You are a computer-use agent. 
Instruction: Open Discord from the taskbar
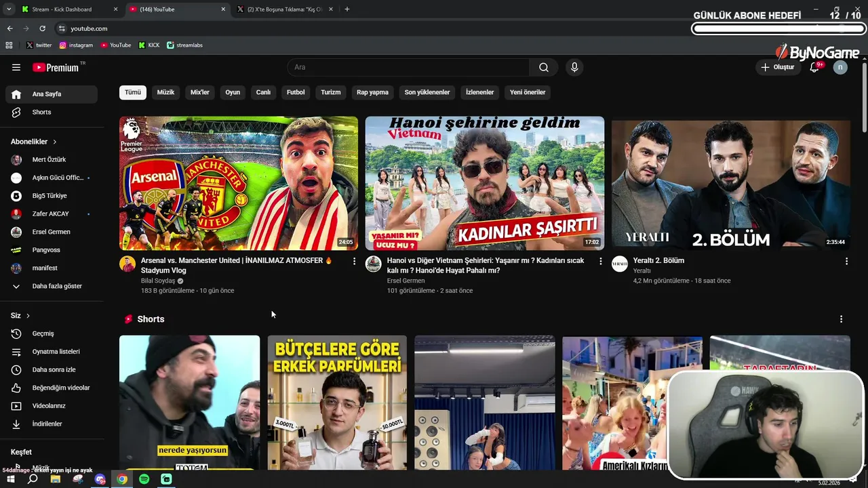(100, 479)
